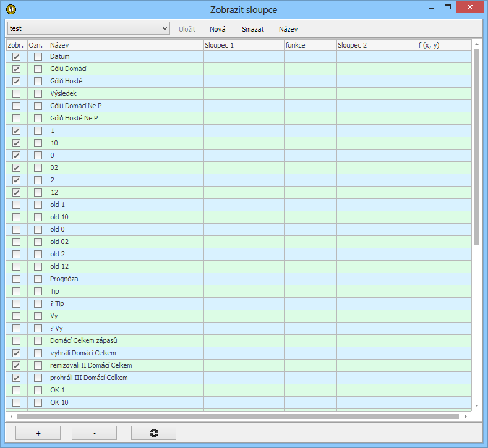Viewport: 488px width, 448px height.
Task: Click the horizontal scrollbar thumb
Action: pos(238,416)
